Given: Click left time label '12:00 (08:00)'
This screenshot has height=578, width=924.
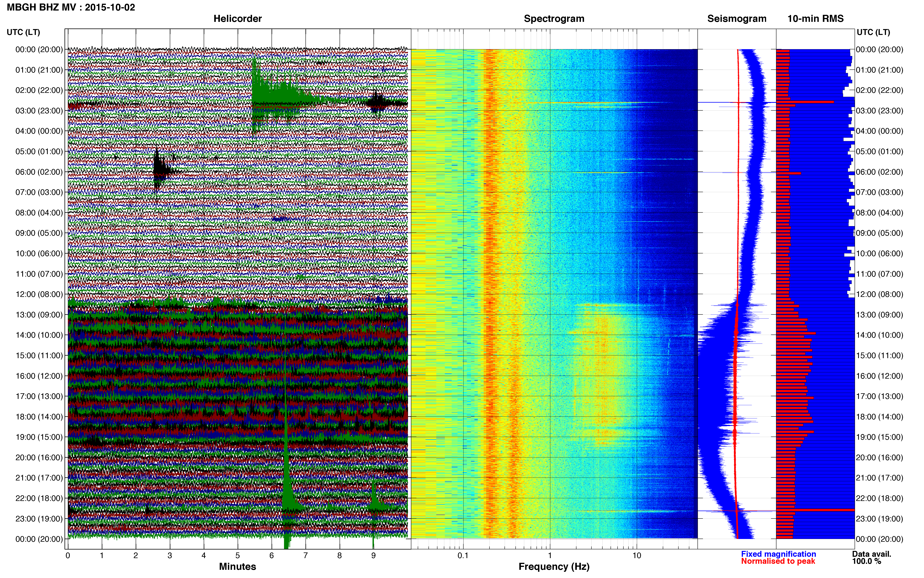Looking at the screenshot, I should click(39, 294).
